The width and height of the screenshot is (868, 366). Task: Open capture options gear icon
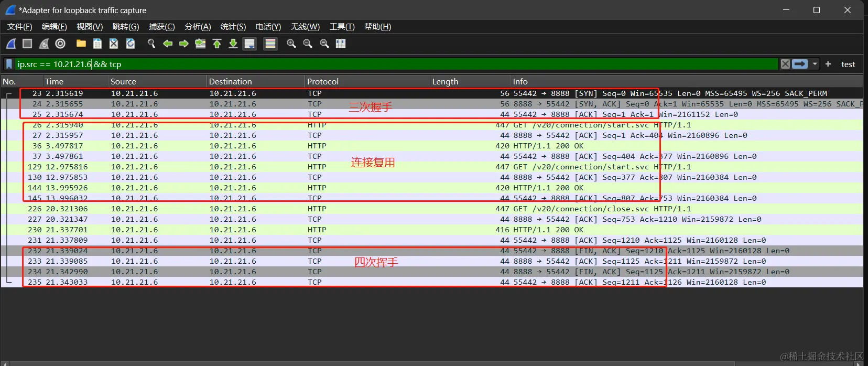[60, 44]
